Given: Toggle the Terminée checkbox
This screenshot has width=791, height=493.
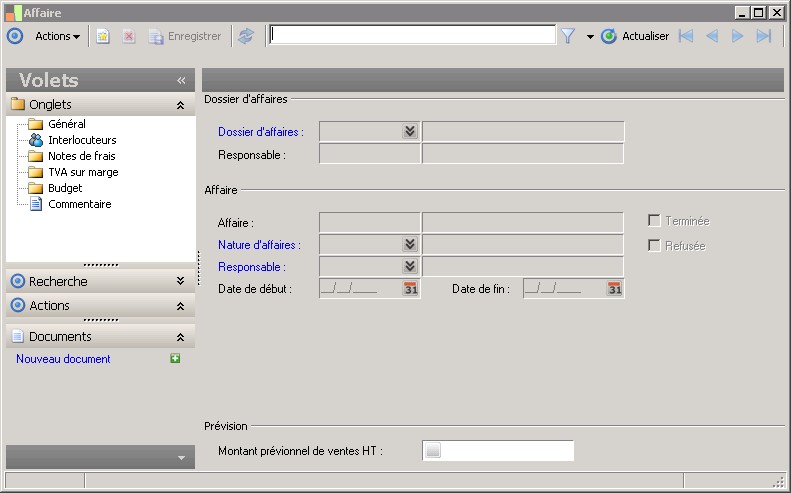Looking at the screenshot, I should 654,221.
